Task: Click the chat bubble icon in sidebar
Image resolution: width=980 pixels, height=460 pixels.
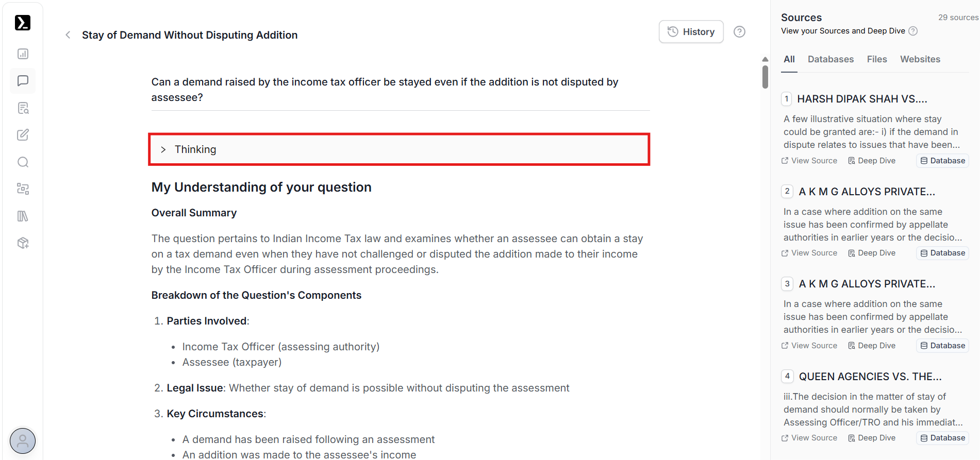Action: (23, 81)
